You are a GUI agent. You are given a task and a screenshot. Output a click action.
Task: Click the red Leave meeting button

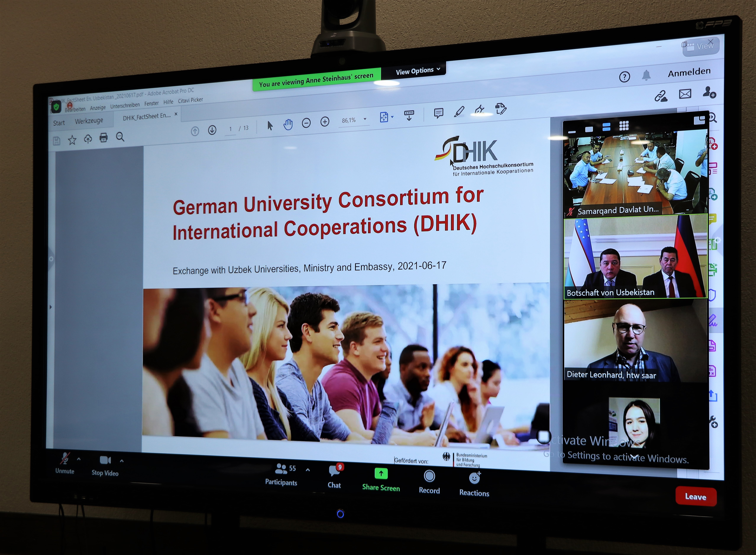click(x=696, y=496)
